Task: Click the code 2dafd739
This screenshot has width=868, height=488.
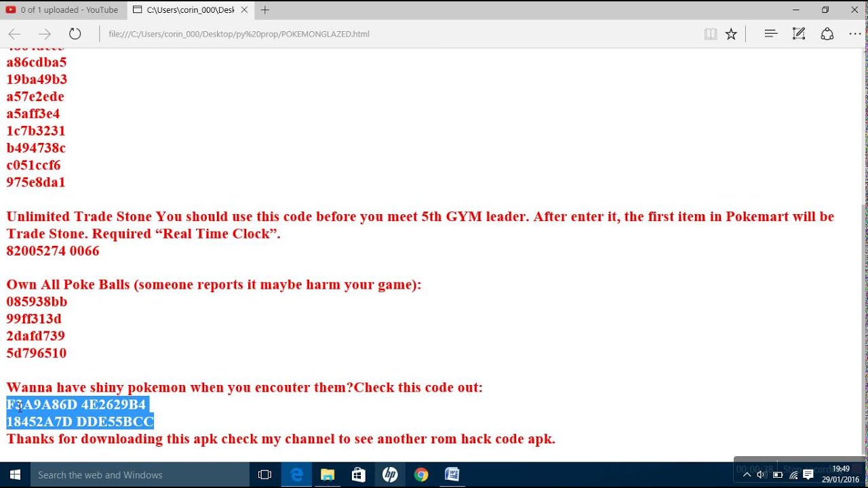Action: click(36, 336)
